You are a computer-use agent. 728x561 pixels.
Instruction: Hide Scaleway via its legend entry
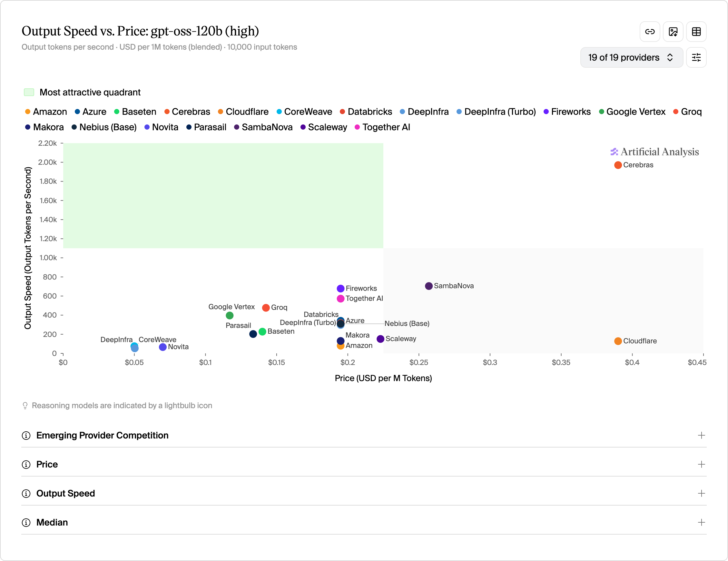[324, 127]
